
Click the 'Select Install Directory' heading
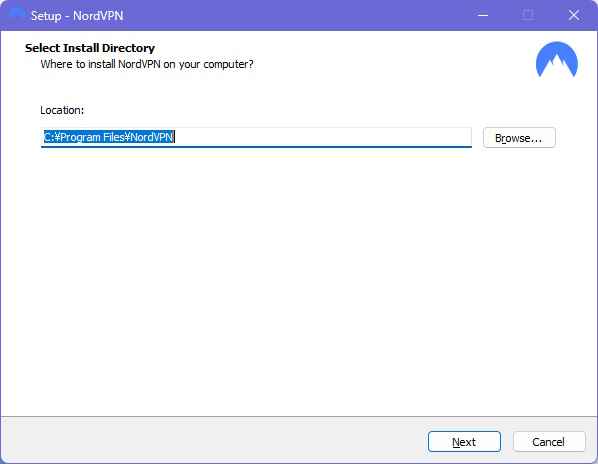click(90, 48)
